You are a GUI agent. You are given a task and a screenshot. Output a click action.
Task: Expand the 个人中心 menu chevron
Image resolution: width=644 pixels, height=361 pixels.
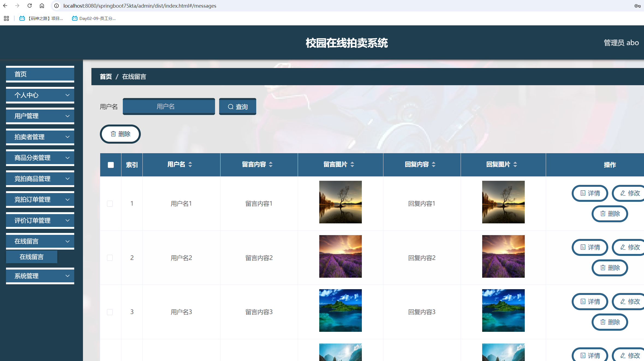pos(67,95)
